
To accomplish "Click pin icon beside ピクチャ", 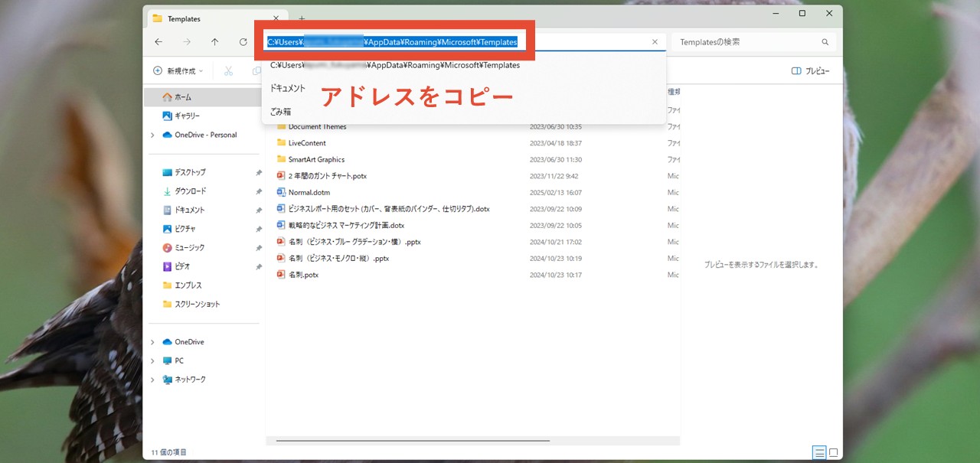I will (x=259, y=229).
